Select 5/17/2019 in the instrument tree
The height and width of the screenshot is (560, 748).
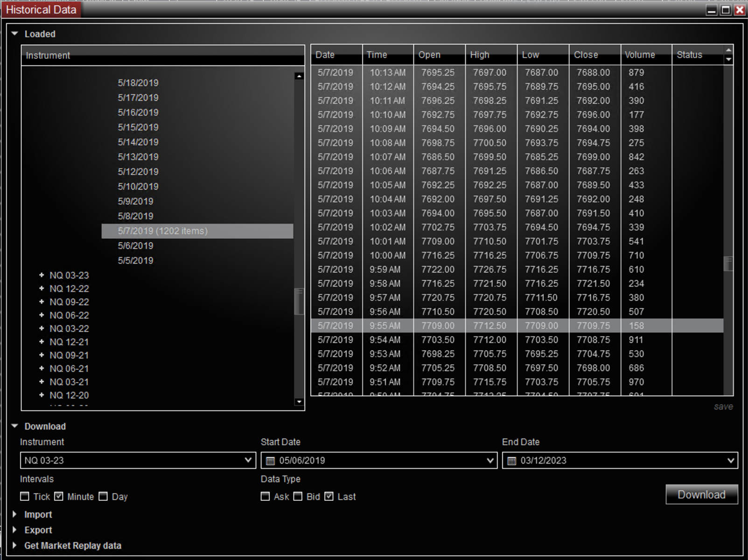point(138,98)
